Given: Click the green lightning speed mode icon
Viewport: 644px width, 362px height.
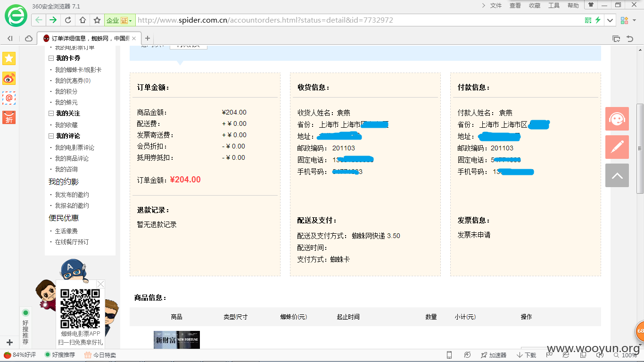Looking at the screenshot, I should click(x=598, y=20).
